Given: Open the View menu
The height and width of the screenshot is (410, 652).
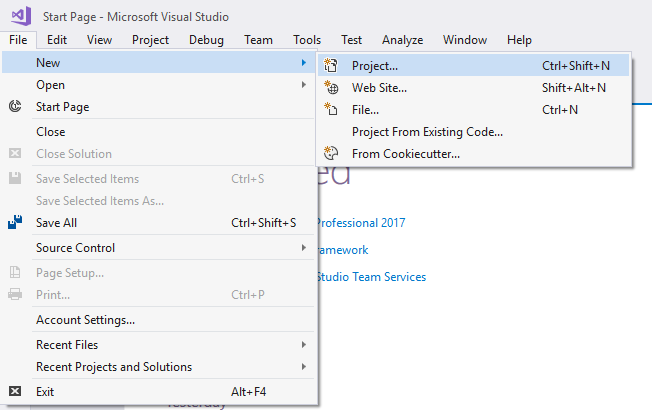Looking at the screenshot, I should (99, 40).
